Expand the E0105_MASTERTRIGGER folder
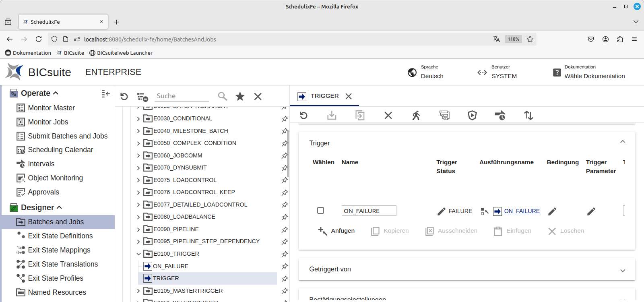644x302 pixels. 138,291
